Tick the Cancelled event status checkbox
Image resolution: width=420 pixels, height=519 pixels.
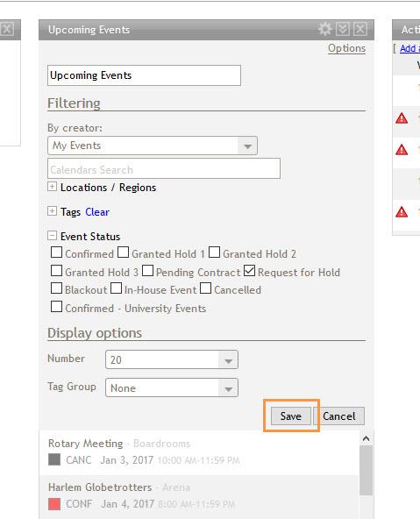pos(205,288)
